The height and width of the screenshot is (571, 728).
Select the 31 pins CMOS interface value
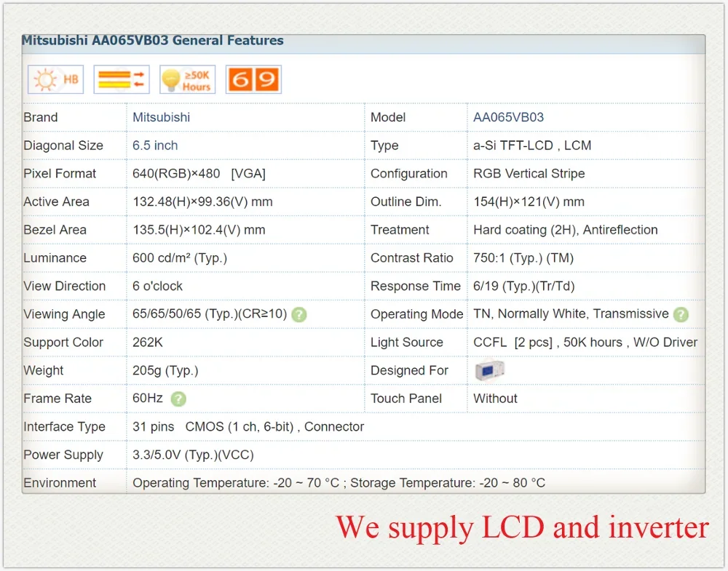(248, 427)
